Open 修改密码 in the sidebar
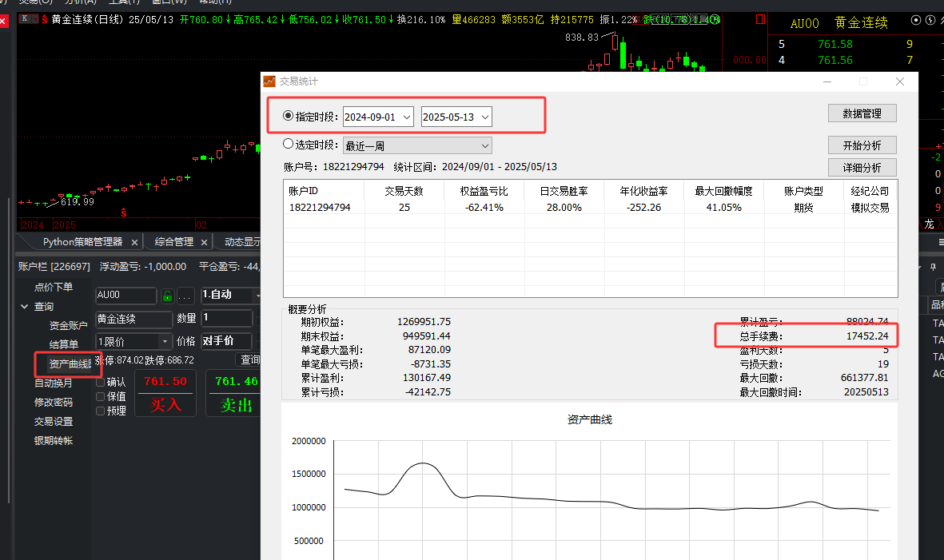944x560 pixels. pos(53,403)
